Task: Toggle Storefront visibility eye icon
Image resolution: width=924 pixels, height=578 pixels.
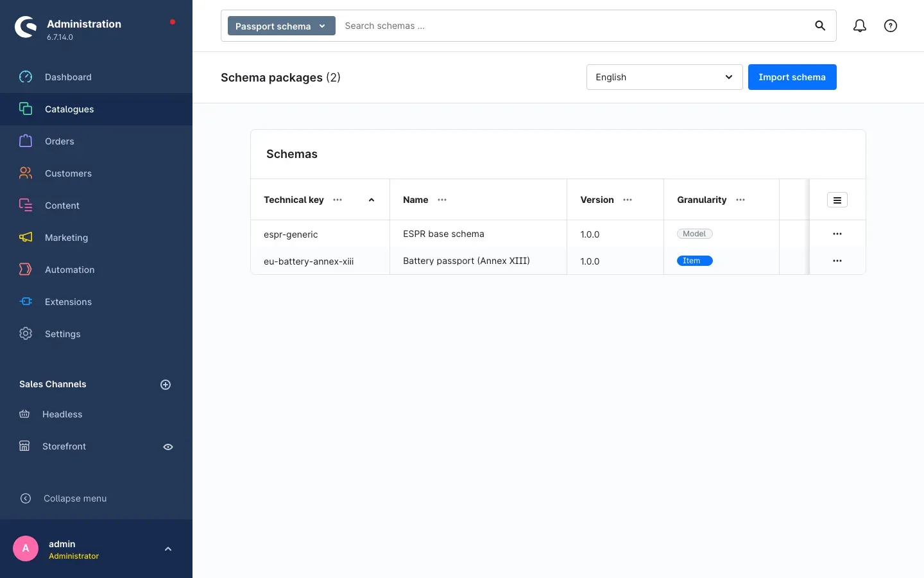Action: coord(168,447)
